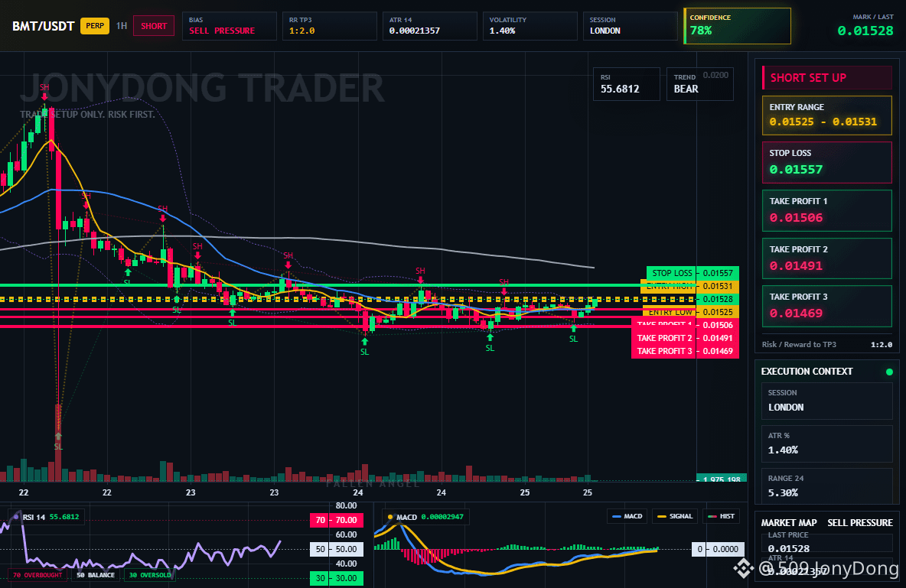Click the Short Set Up panel header
906x588 pixels.
(x=827, y=77)
